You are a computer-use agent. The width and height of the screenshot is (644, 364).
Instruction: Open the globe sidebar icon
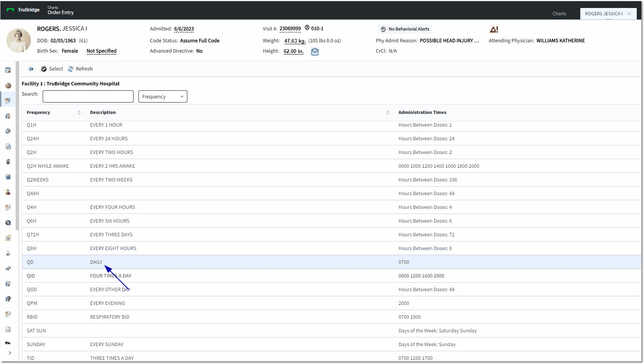coord(8,223)
